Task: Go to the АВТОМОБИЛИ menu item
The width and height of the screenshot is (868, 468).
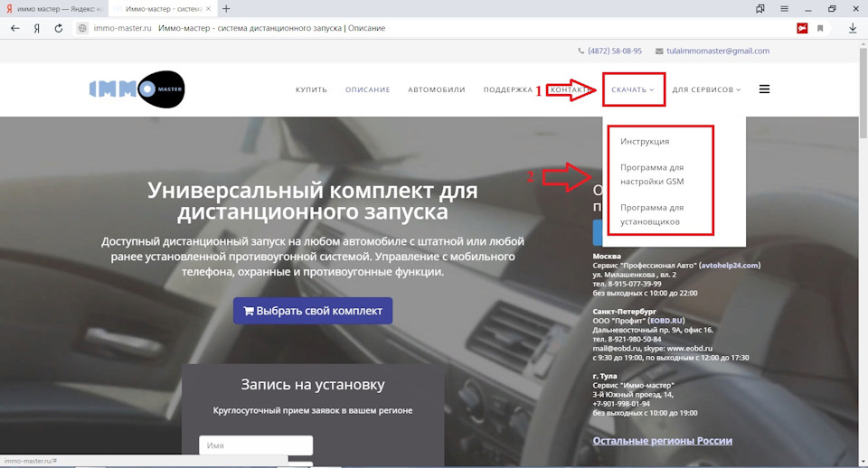Action: (x=436, y=89)
